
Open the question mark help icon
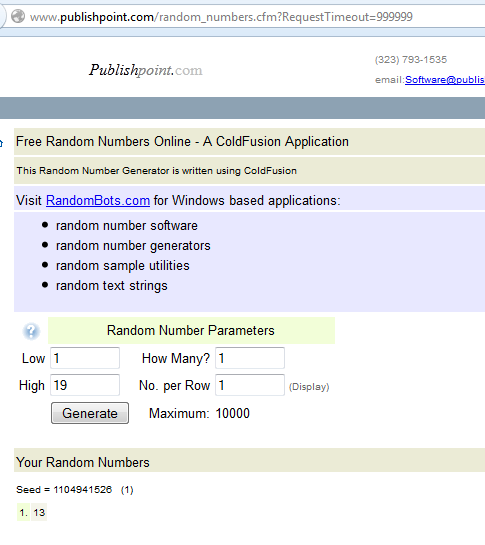(31, 331)
